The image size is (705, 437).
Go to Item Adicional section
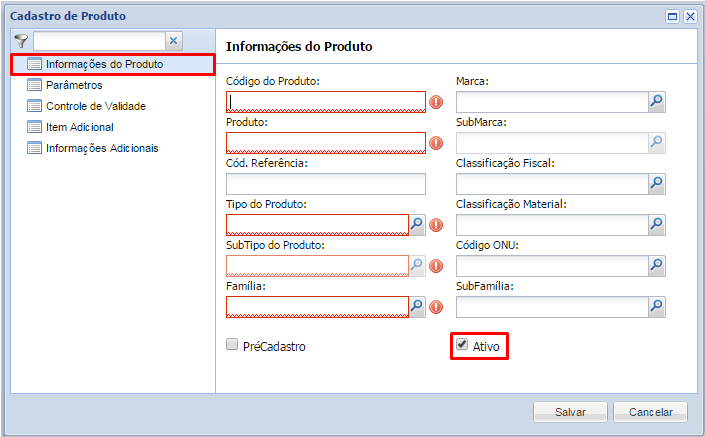coord(79,127)
